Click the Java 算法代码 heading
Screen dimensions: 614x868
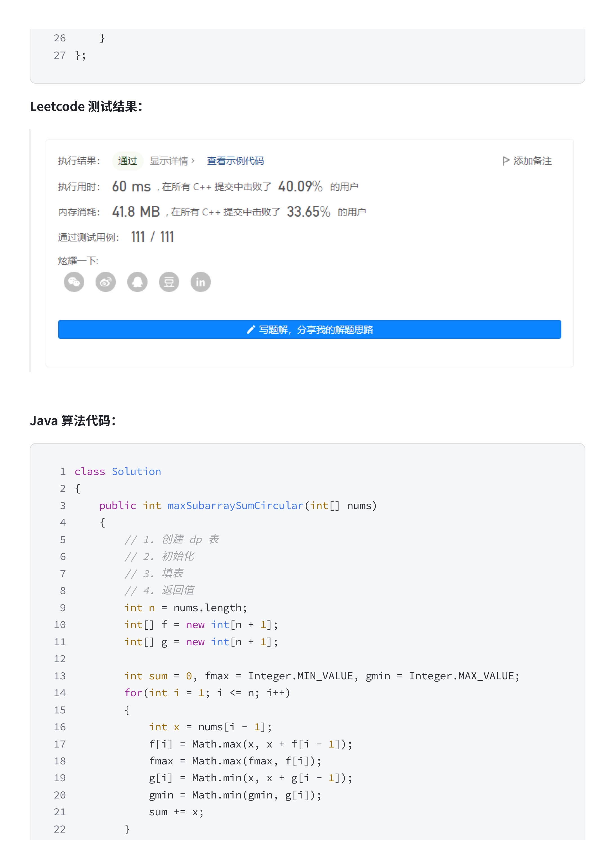73,420
